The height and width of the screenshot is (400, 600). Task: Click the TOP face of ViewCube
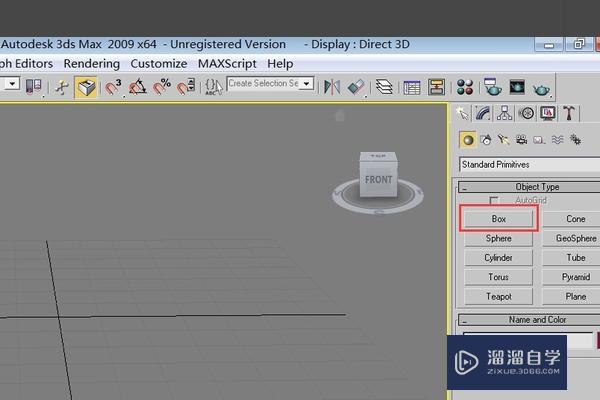click(378, 156)
